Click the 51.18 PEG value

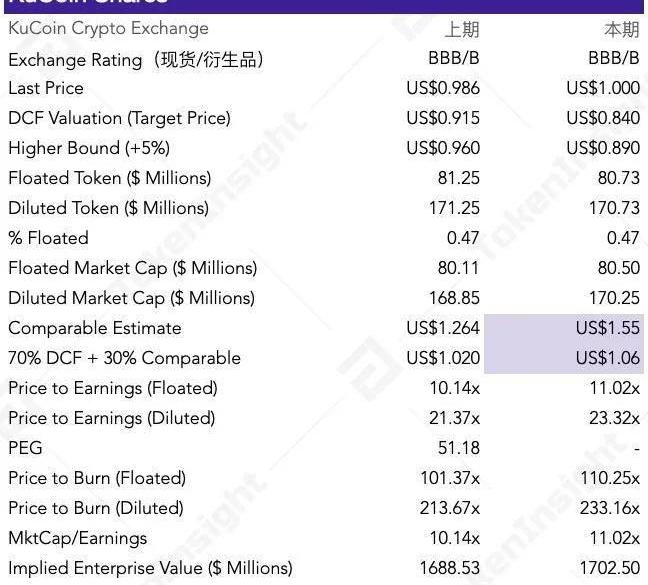(x=458, y=448)
